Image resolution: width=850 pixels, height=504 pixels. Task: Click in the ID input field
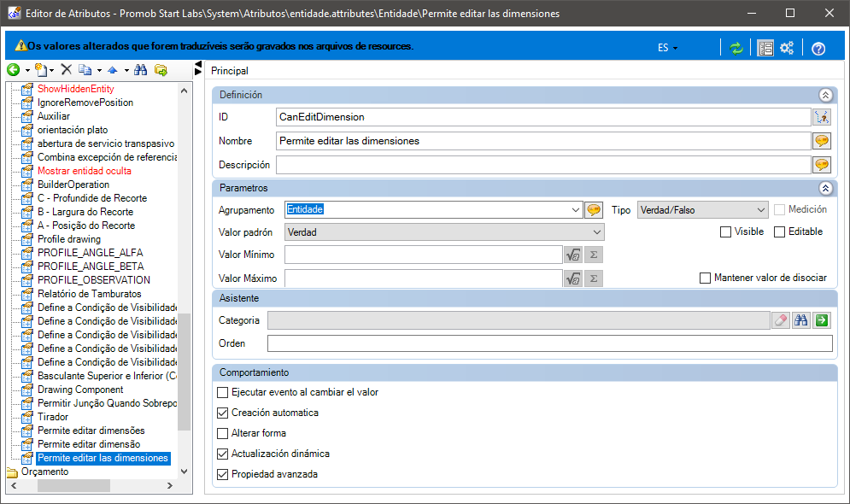point(543,117)
